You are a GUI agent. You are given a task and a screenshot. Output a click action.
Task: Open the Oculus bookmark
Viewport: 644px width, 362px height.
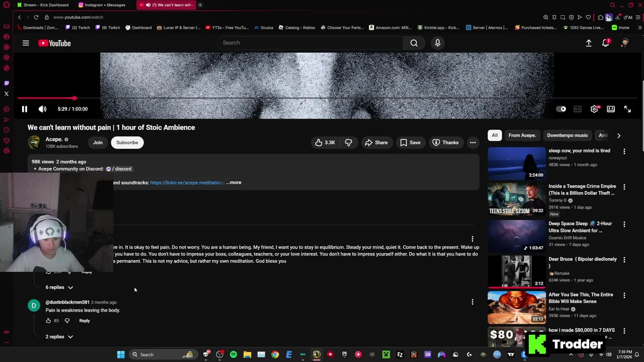click(264, 28)
